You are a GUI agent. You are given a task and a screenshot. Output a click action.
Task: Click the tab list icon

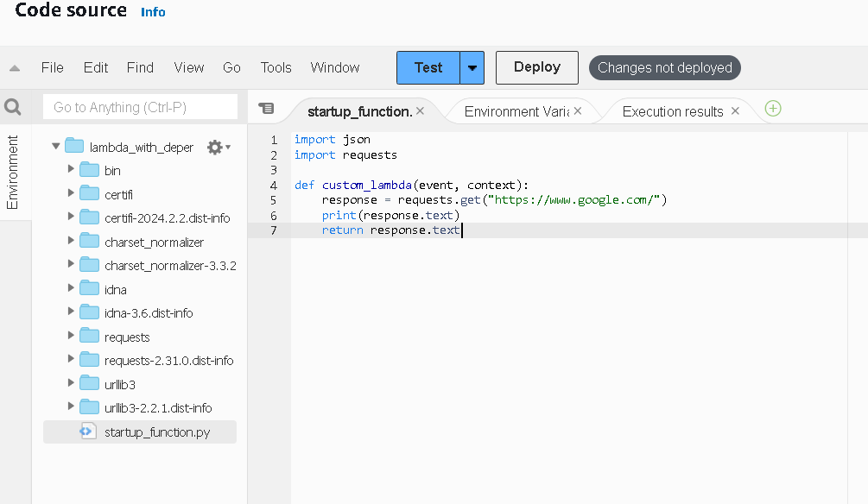pyautogui.click(x=267, y=109)
